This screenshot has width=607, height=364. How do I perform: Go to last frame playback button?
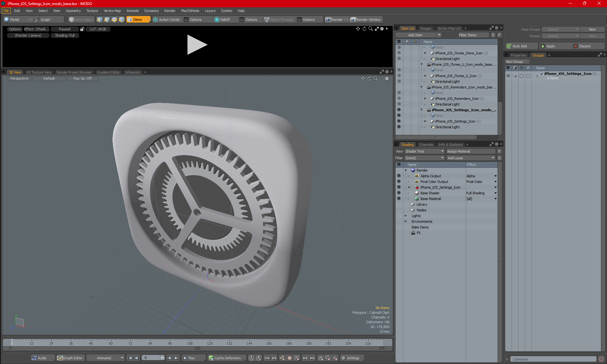pos(177,358)
